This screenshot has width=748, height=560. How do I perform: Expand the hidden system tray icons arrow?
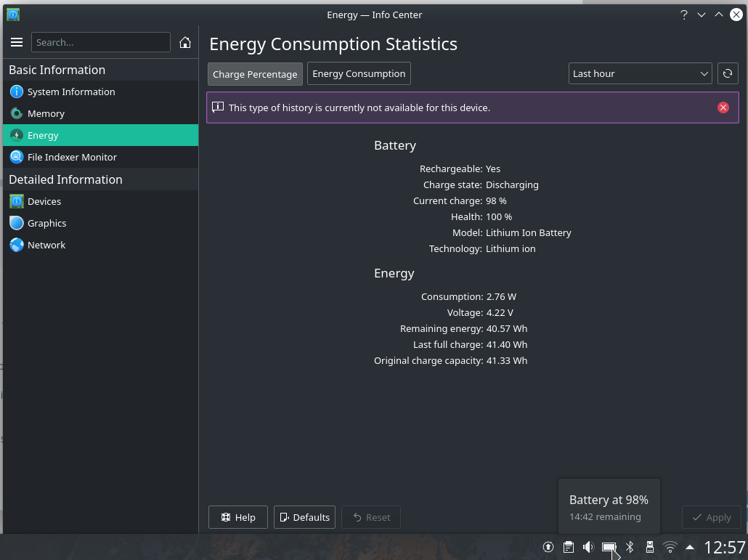pos(690,547)
